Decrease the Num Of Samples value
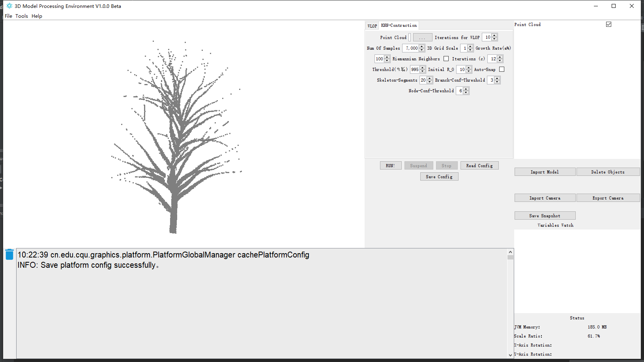This screenshot has height=362, width=644. pos(422,50)
